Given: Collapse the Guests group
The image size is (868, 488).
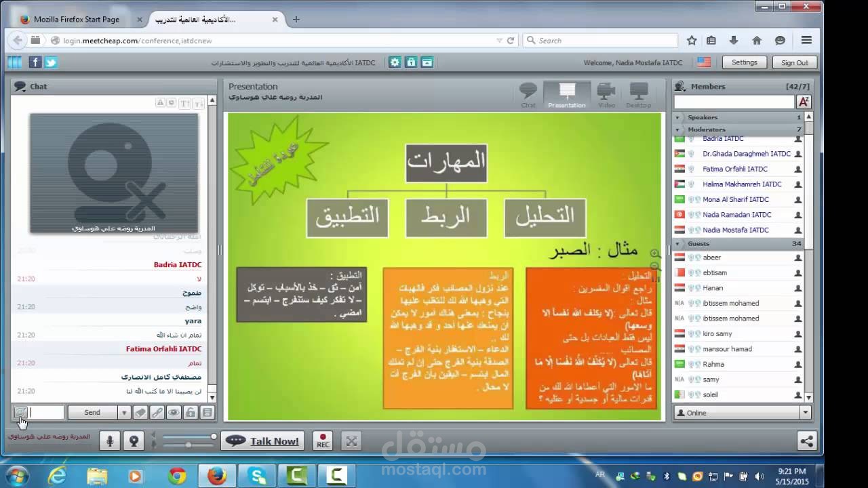Looking at the screenshot, I should (677, 243).
